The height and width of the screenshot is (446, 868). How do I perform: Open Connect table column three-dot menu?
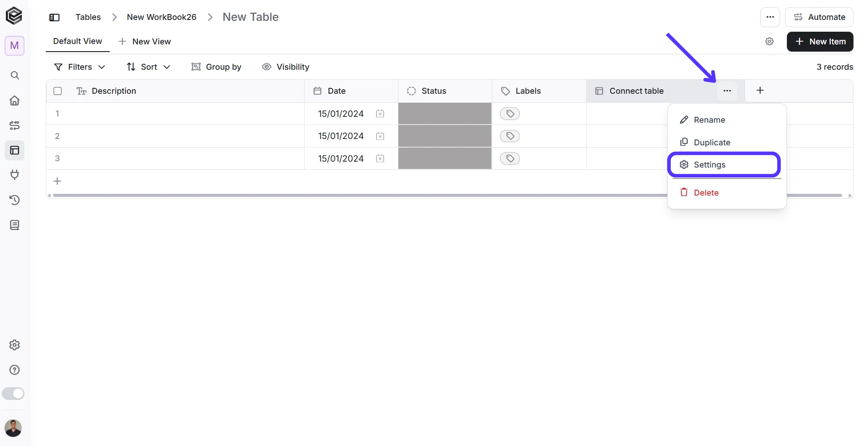click(x=727, y=91)
